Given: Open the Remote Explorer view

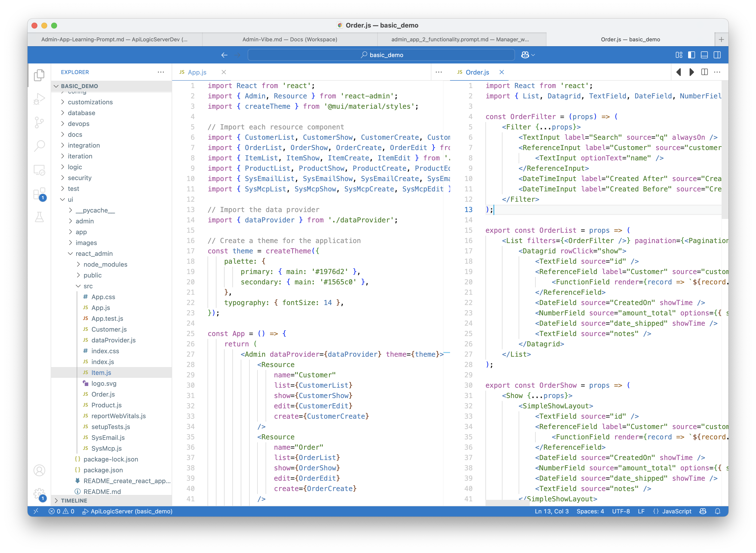Looking at the screenshot, I should pos(39,170).
